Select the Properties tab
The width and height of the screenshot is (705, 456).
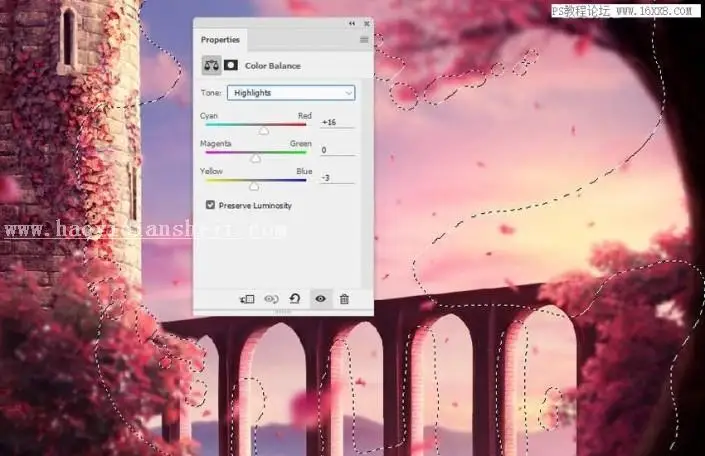coord(220,40)
